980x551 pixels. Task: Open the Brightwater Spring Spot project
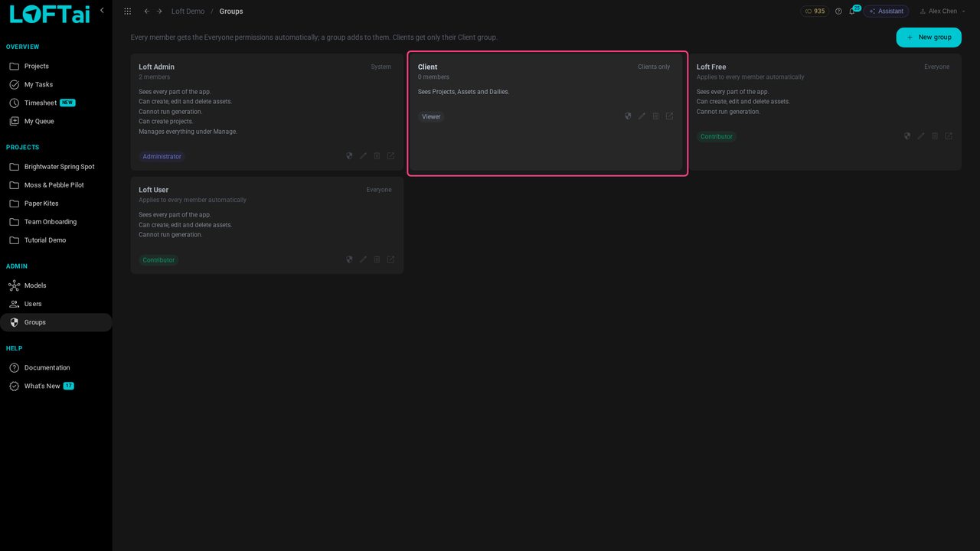(x=56, y=167)
